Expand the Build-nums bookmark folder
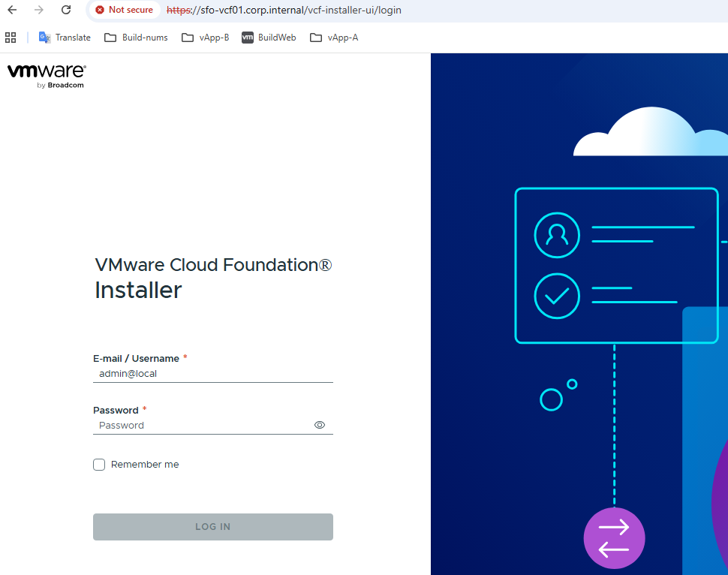Image resolution: width=728 pixels, height=575 pixels. tap(136, 38)
